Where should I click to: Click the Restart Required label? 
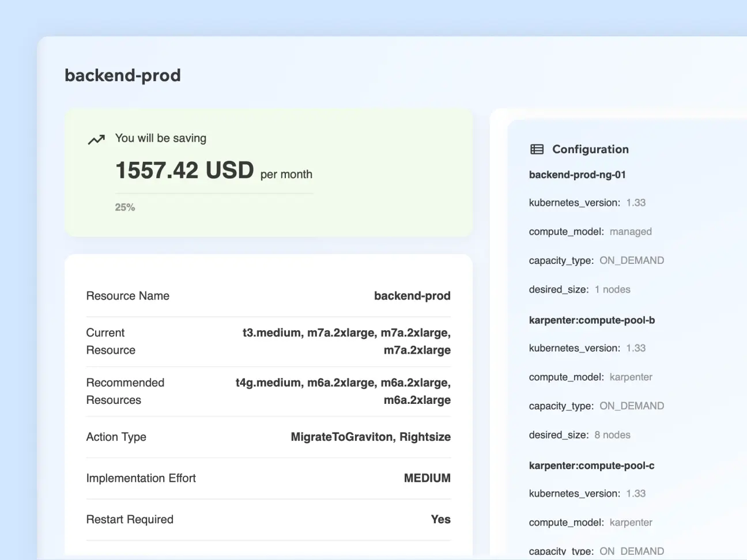pyautogui.click(x=130, y=520)
